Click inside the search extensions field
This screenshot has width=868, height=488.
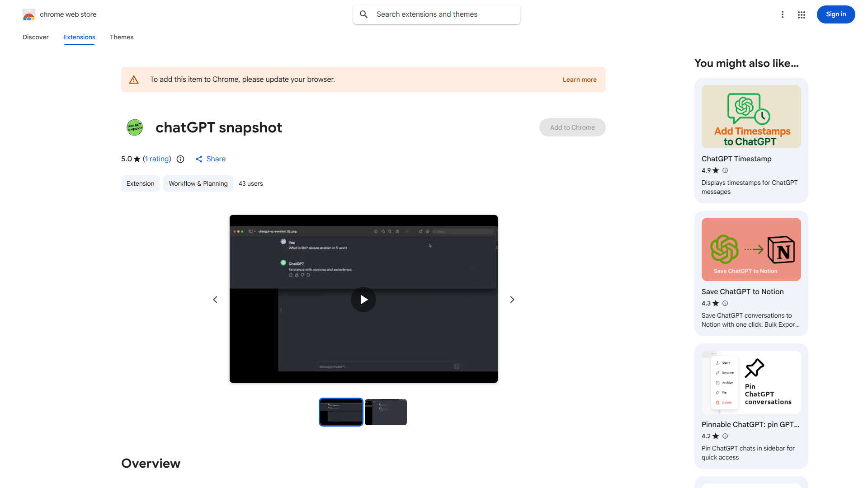tap(436, 14)
